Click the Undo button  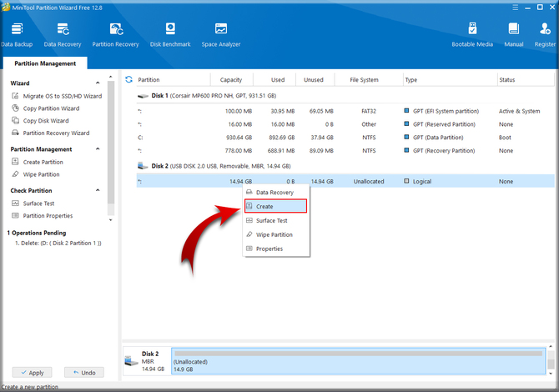(x=84, y=372)
